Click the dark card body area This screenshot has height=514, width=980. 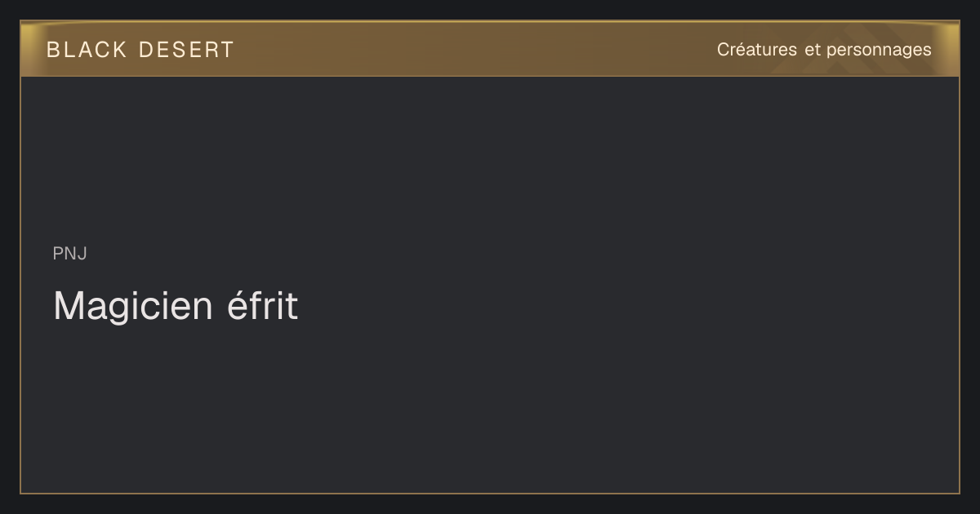(490, 284)
